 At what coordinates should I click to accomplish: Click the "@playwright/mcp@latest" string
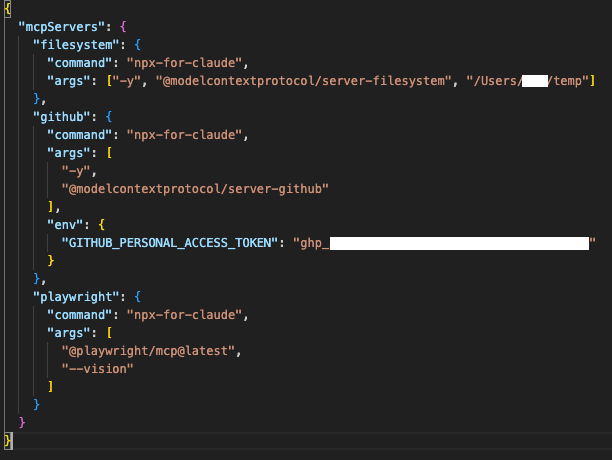coord(151,350)
